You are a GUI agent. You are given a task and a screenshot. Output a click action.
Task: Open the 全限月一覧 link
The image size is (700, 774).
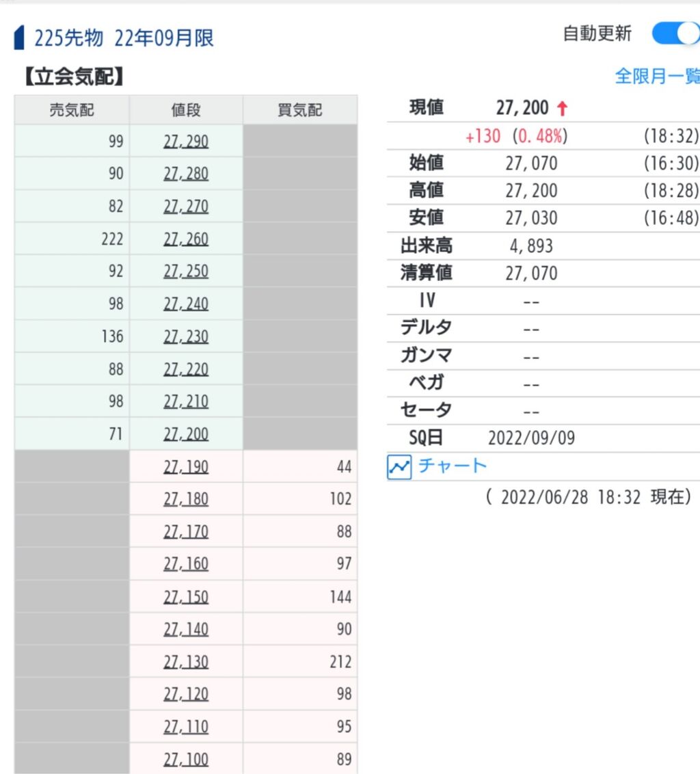pyautogui.click(x=657, y=76)
